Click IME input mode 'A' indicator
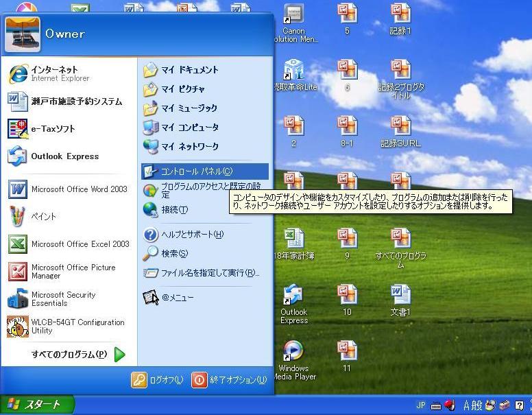The height and width of the screenshot is (415, 532). point(467,405)
